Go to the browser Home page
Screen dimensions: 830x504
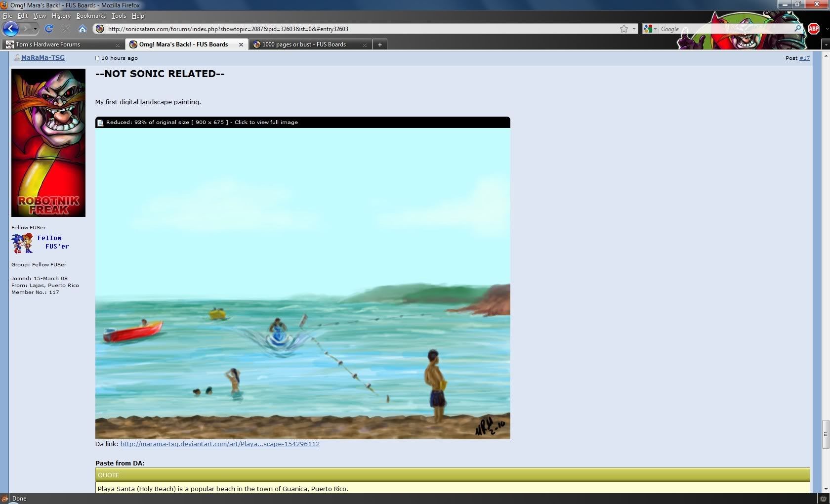click(x=83, y=29)
